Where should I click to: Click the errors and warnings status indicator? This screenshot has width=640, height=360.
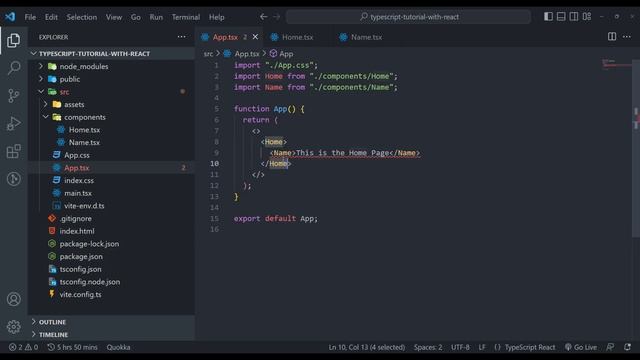24,347
